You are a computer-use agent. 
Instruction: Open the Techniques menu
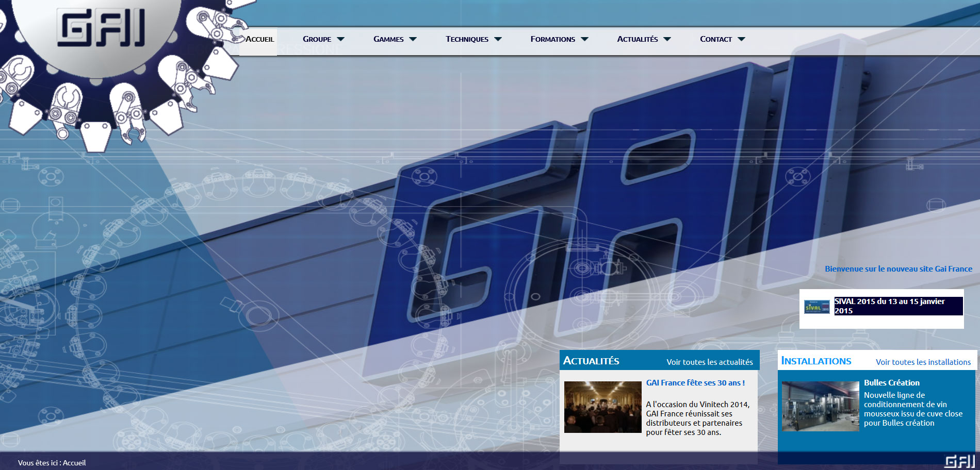[x=467, y=39]
